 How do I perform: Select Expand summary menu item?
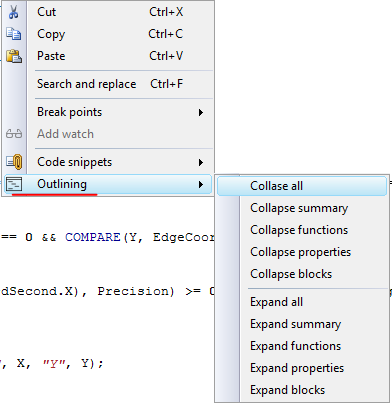click(302, 324)
